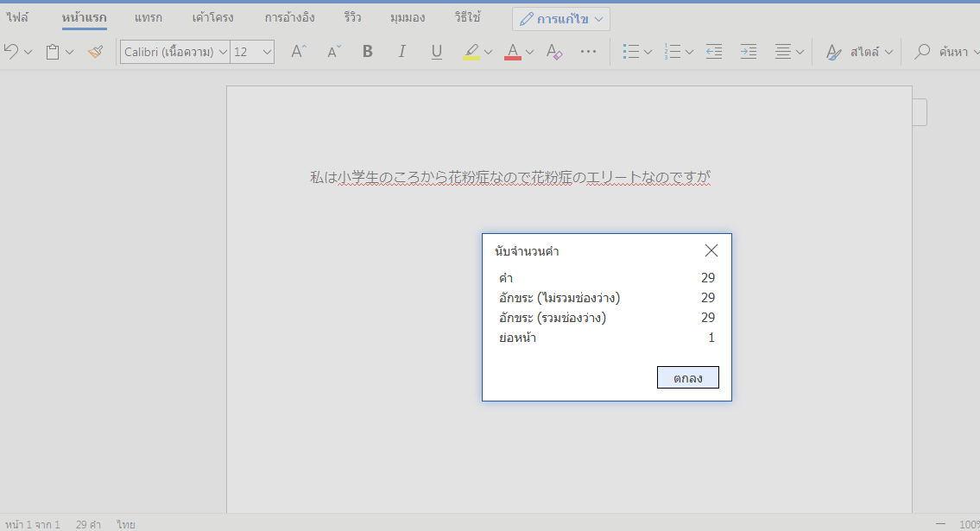Image resolution: width=980 pixels, height=531 pixels.
Task: Open the รีวิว ribbon tab
Action: click(x=353, y=17)
